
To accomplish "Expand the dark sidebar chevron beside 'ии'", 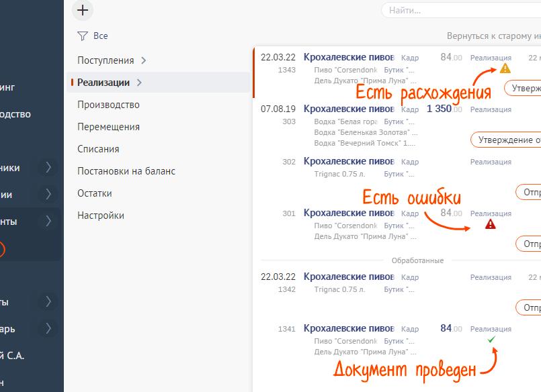I will 48,194.
